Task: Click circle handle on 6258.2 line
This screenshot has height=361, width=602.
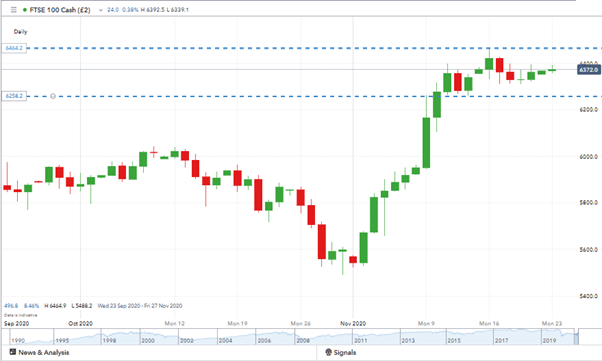Action: [53, 96]
